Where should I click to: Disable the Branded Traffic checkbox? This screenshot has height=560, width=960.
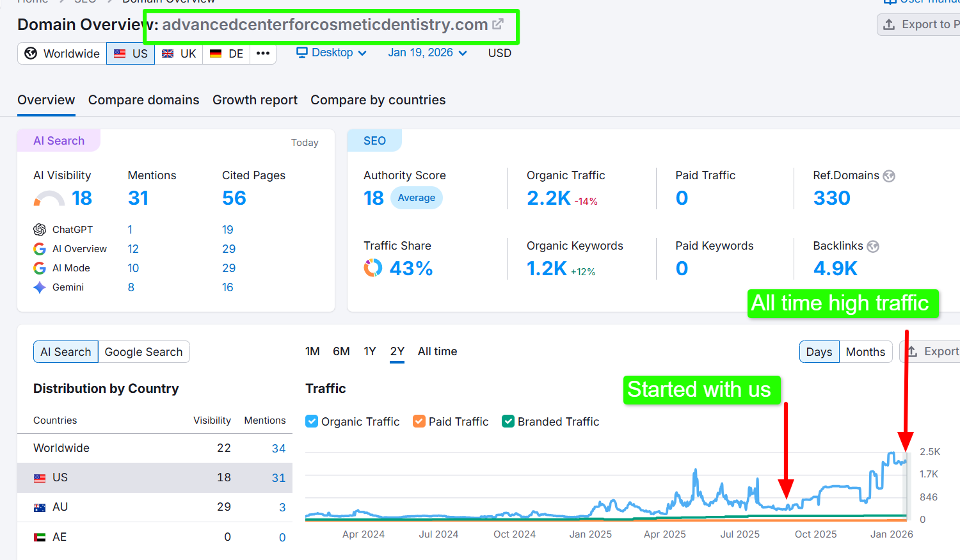tap(508, 421)
